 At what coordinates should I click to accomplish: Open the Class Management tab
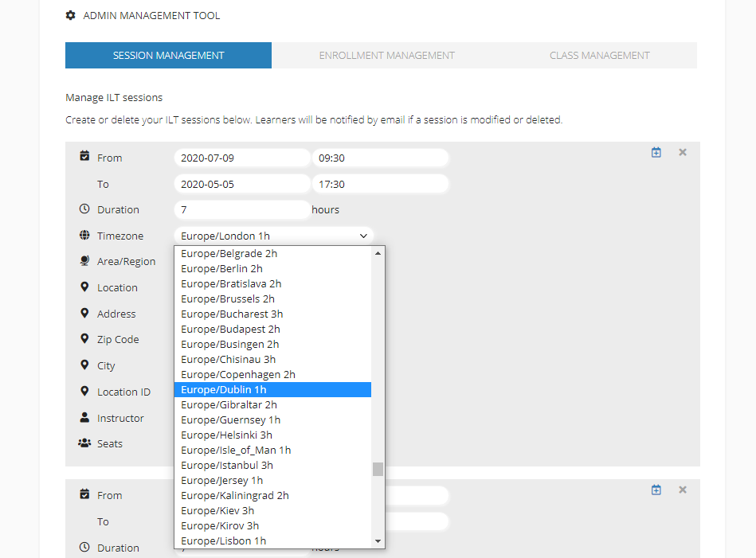[x=599, y=55]
